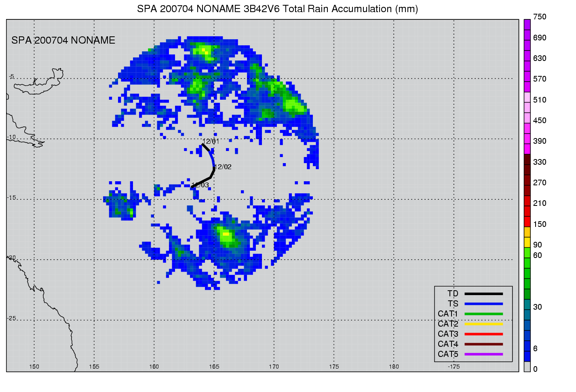This screenshot has height=392, width=576.
Task: Click the SPA 200704 NONAME label inside the map
Action: point(63,40)
